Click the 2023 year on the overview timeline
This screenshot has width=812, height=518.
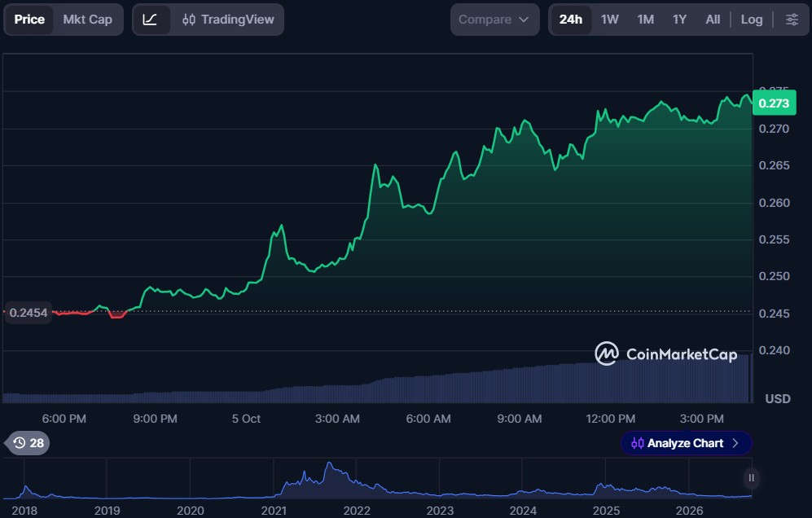(440, 511)
